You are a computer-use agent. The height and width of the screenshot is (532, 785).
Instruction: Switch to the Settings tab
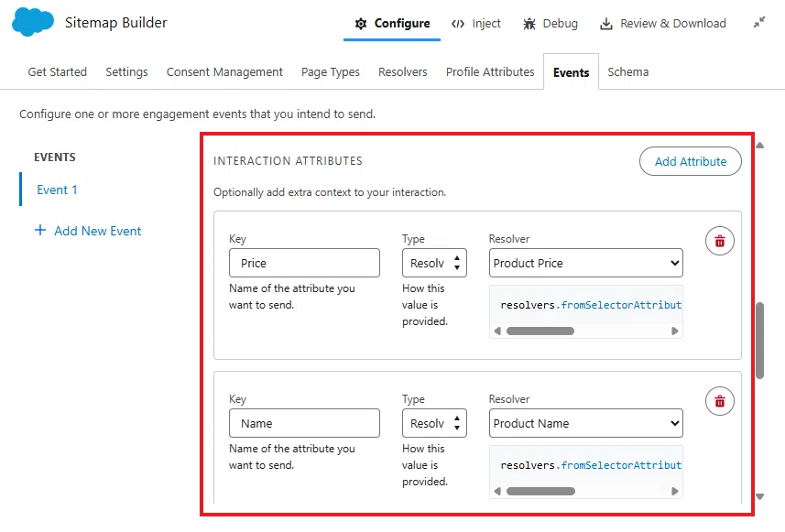tap(126, 72)
